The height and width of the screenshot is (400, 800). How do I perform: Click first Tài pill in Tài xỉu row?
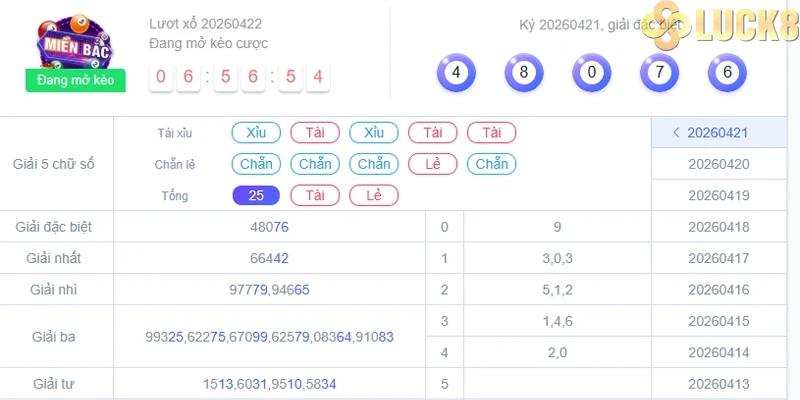(x=315, y=133)
